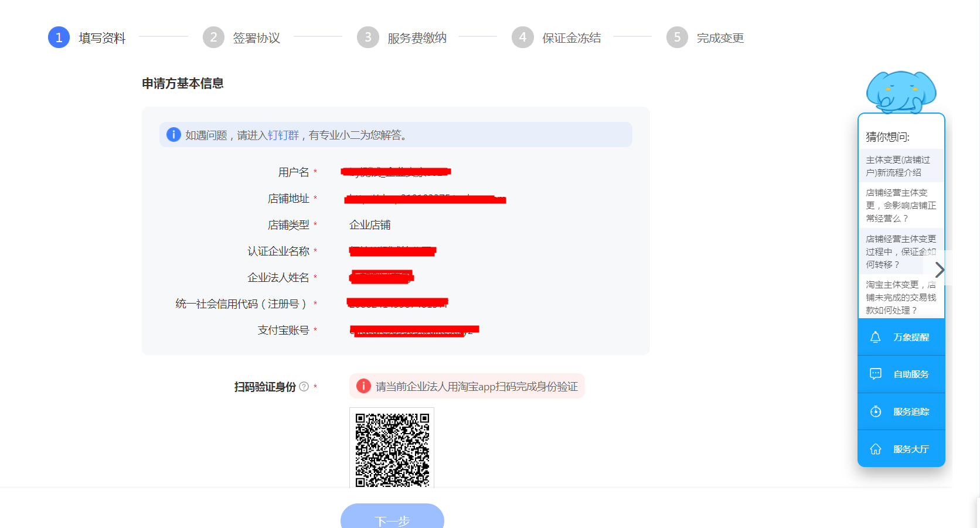Open 服务大厅 home icon
Viewport: 980px width, 528px height.
(875, 449)
